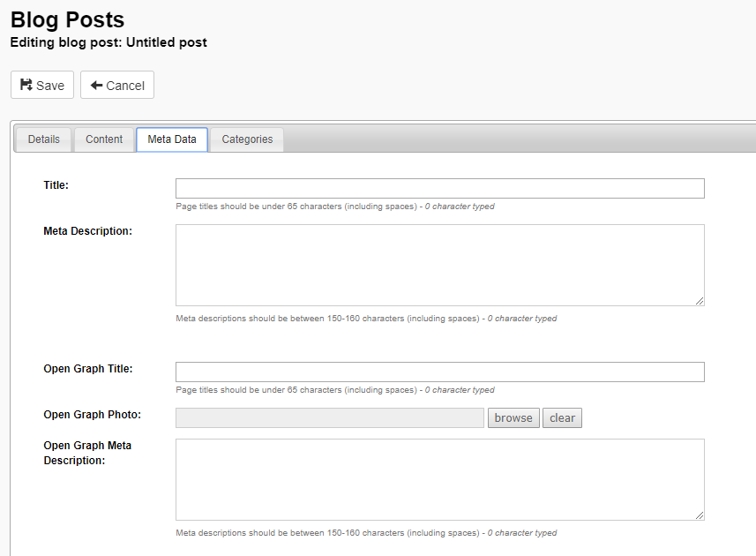Click the Open Graph Photo label

pos(92,415)
